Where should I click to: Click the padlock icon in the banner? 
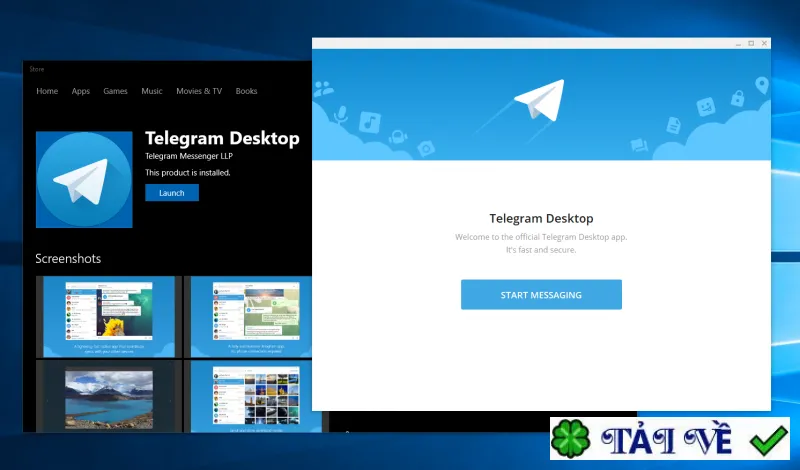[x=737, y=97]
